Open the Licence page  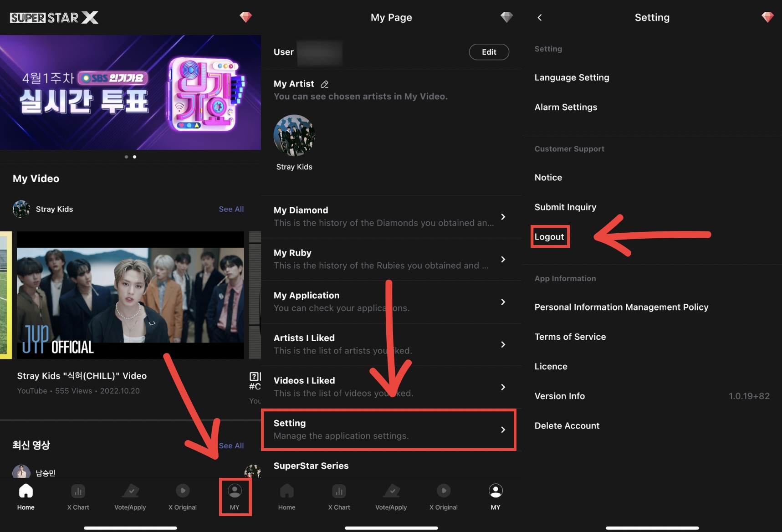click(x=551, y=367)
